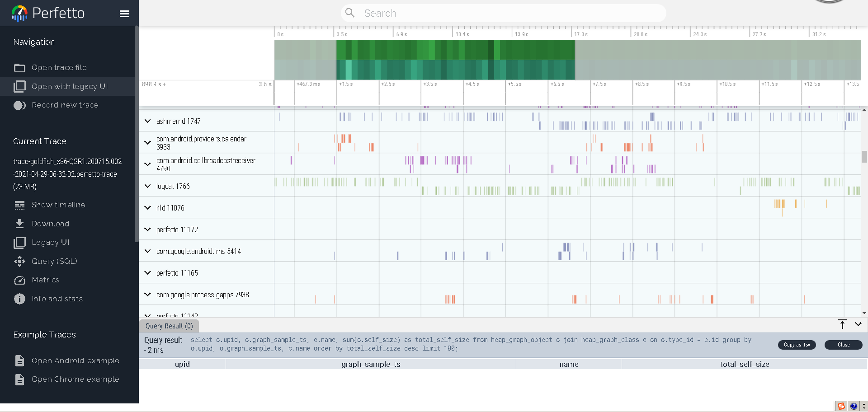Click the Metrics gauge icon
Viewport: 868px width, 412px height.
tap(19, 280)
